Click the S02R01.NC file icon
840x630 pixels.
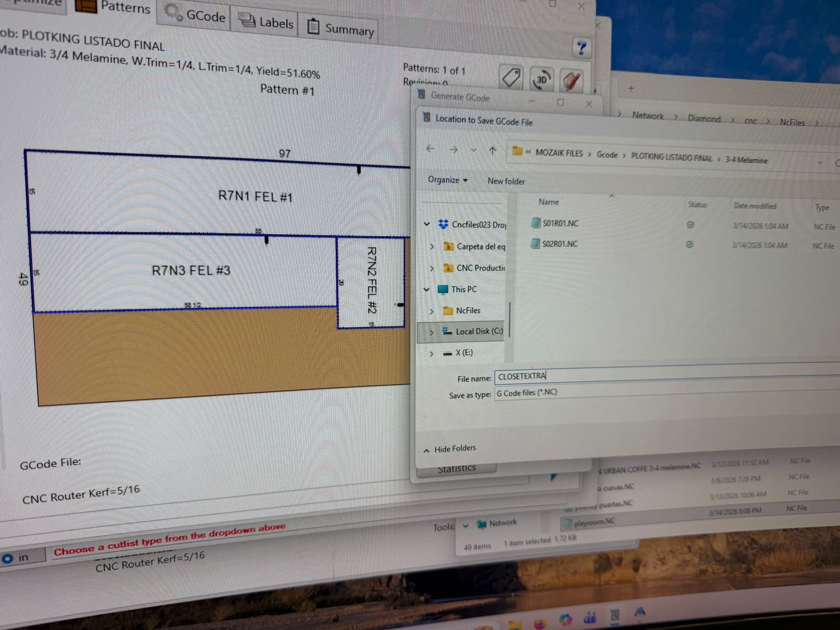535,243
